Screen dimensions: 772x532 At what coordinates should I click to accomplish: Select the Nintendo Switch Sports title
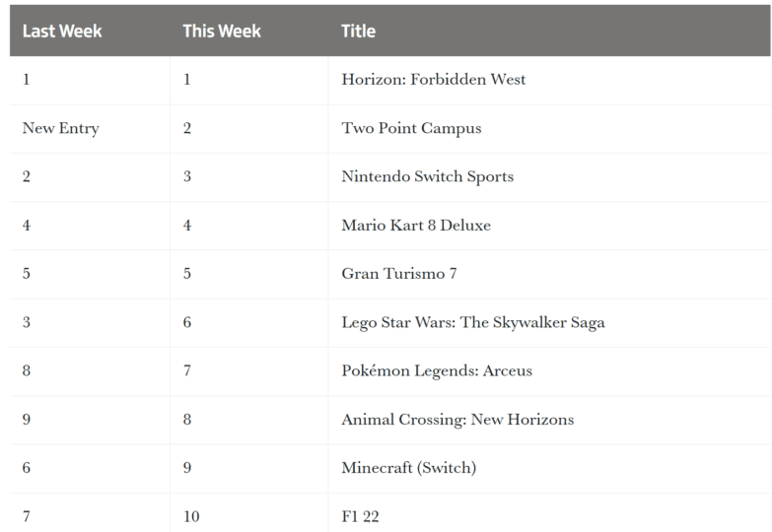(427, 176)
